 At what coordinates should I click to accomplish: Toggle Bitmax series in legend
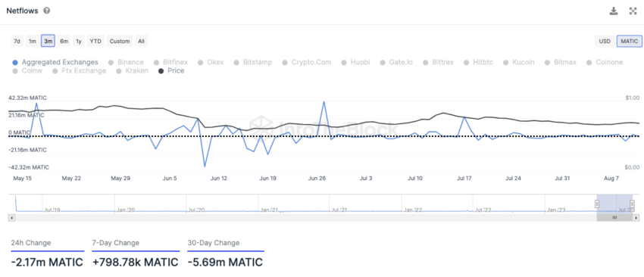(x=560, y=62)
